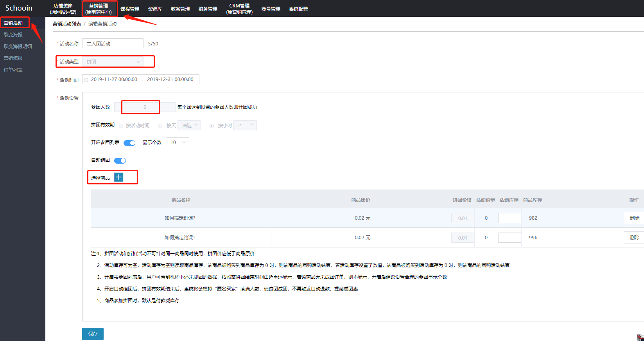Open 系统配置 menu
Screen dimensions: 644x341
click(x=298, y=9)
